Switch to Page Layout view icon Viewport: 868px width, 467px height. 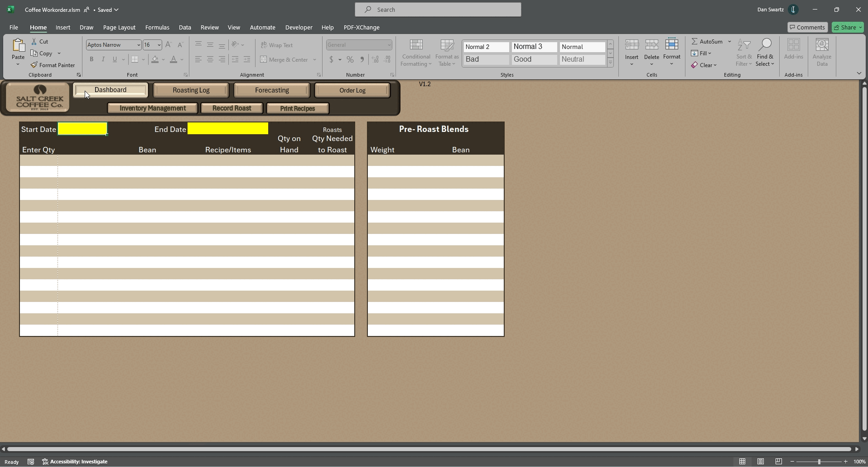[x=761, y=462]
